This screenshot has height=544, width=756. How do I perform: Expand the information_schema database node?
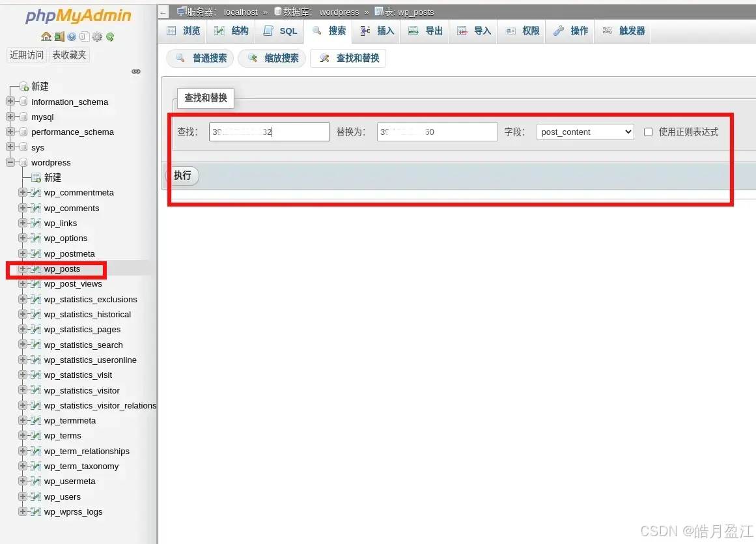(x=10, y=101)
